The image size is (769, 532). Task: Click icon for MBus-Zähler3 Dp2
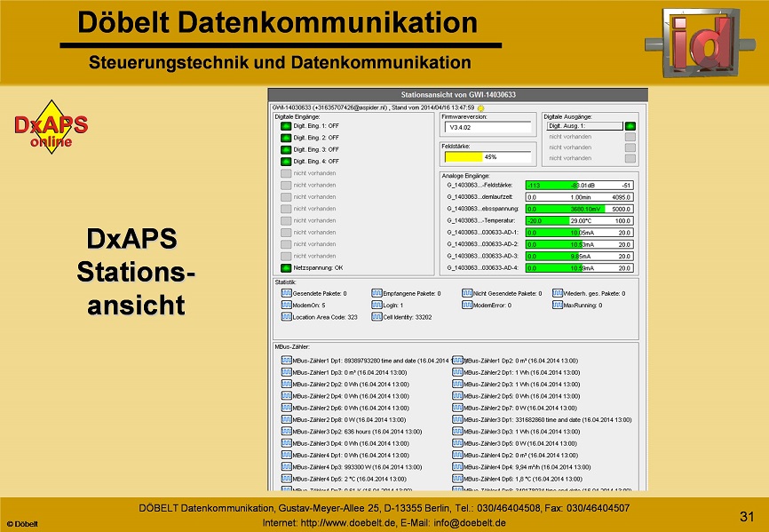point(287,432)
